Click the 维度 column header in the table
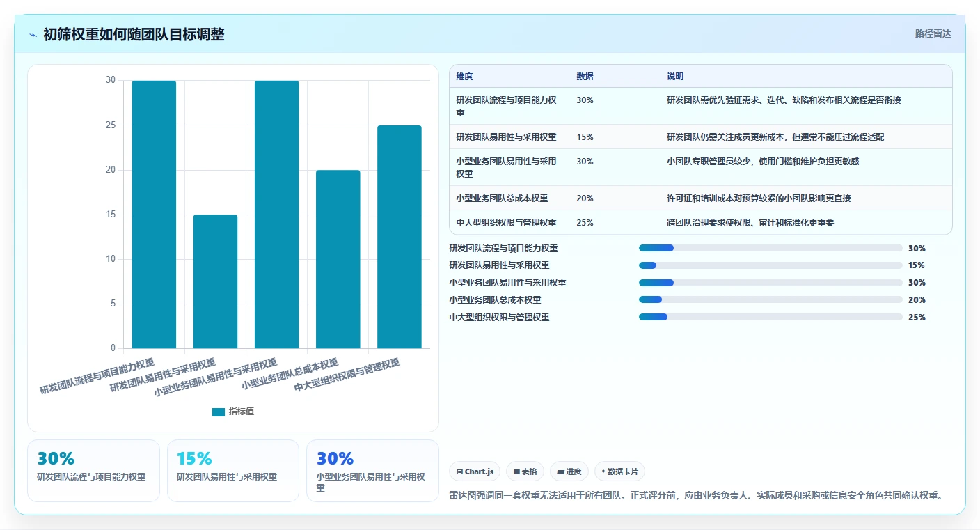The image size is (980, 530). 464,76
